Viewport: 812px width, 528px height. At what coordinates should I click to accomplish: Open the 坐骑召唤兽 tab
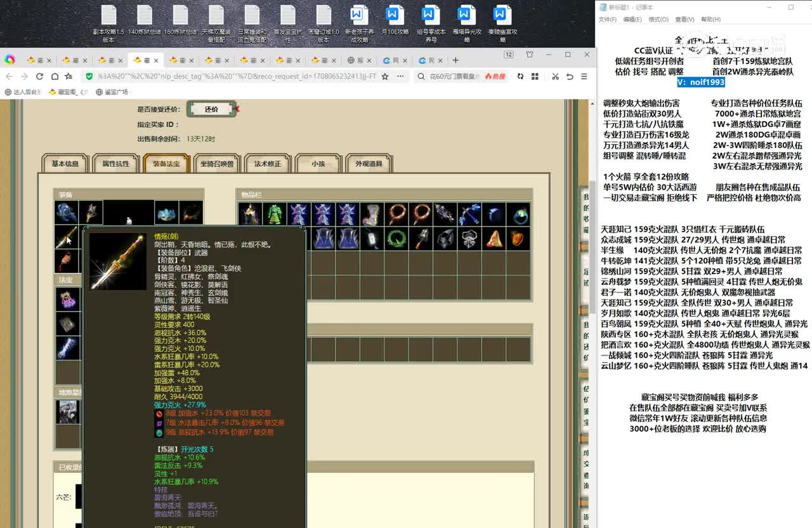pyautogui.click(x=217, y=164)
